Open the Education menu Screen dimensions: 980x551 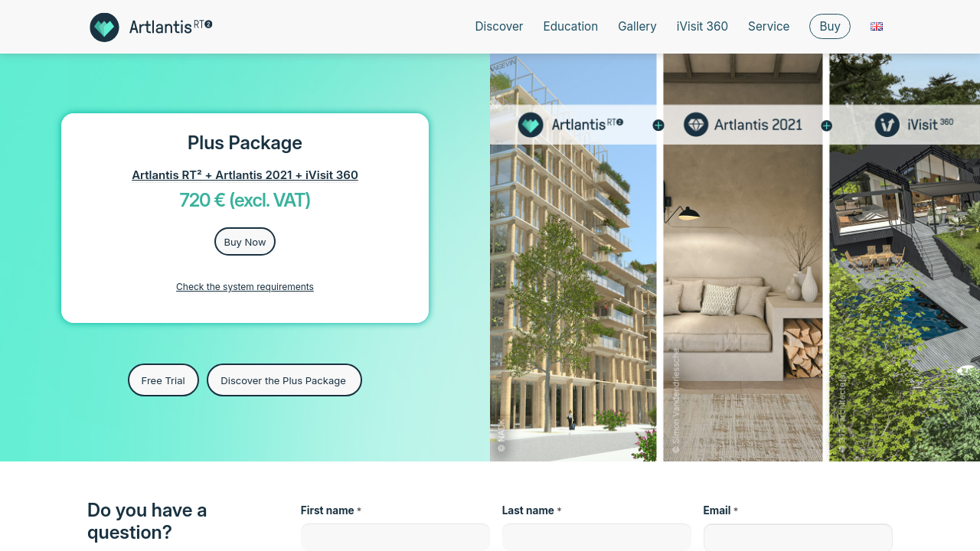(570, 26)
